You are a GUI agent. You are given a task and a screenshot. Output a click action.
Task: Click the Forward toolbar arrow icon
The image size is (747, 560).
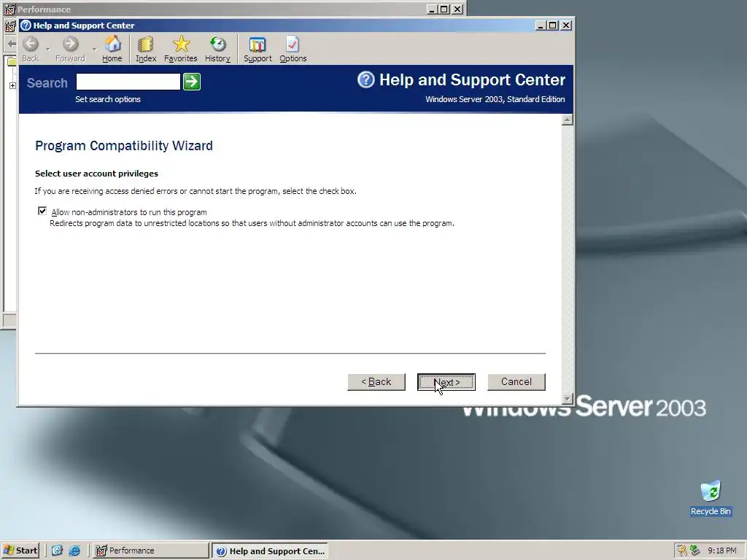71,44
